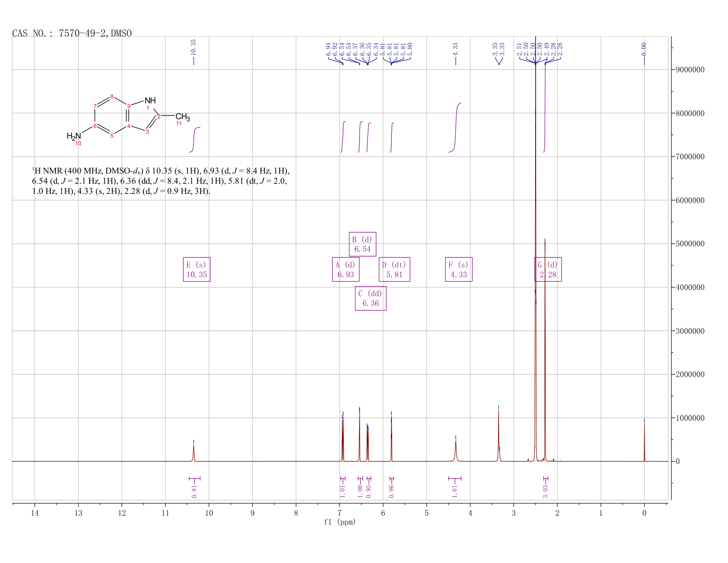The width and height of the screenshot is (728, 563).
Task: Click the 4.33 peak label at top
Action: point(456,48)
